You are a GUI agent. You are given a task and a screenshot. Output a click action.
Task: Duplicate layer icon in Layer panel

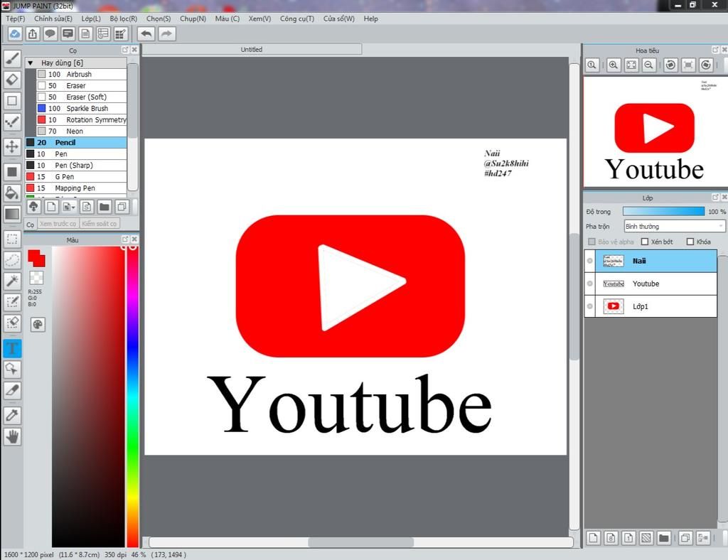pyautogui.click(x=685, y=538)
